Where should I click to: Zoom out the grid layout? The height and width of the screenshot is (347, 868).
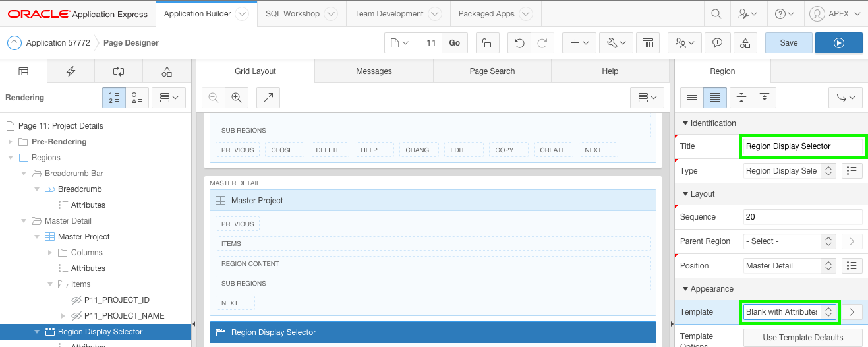point(213,98)
